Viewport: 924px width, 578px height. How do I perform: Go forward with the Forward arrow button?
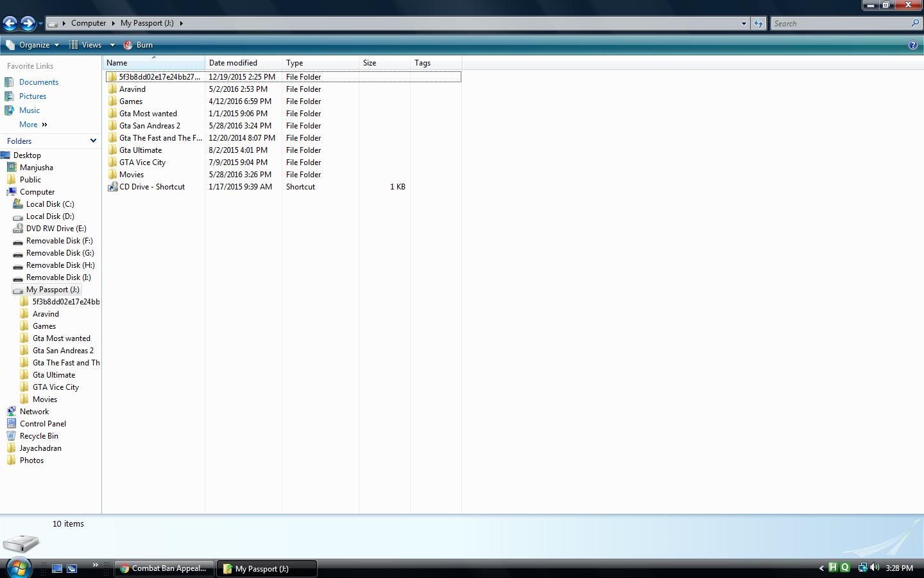tap(28, 23)
